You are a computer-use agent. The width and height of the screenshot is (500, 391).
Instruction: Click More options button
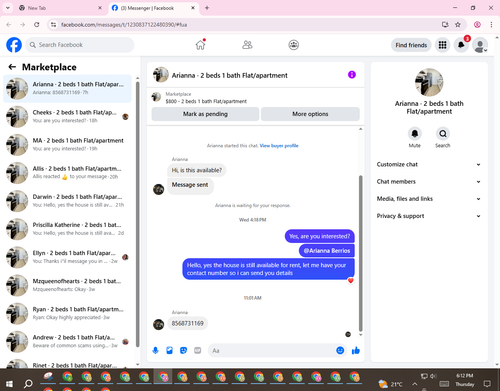(x=310, y=114)
